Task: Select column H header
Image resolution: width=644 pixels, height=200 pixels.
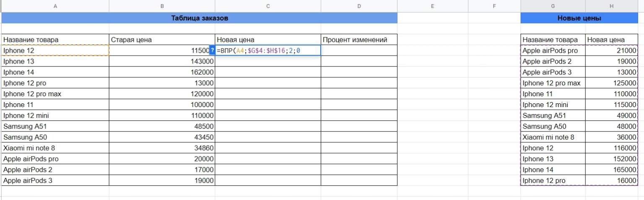Action: click(x=612, y=6)
